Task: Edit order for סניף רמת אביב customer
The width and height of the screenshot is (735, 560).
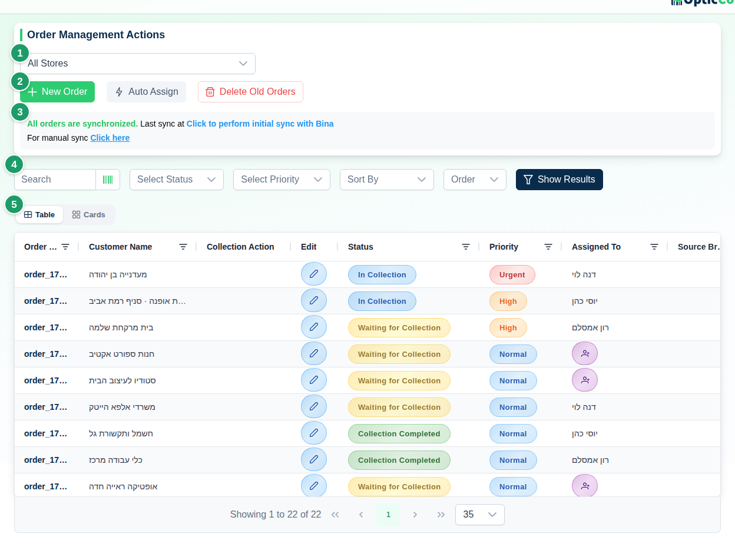Action: 314,301
